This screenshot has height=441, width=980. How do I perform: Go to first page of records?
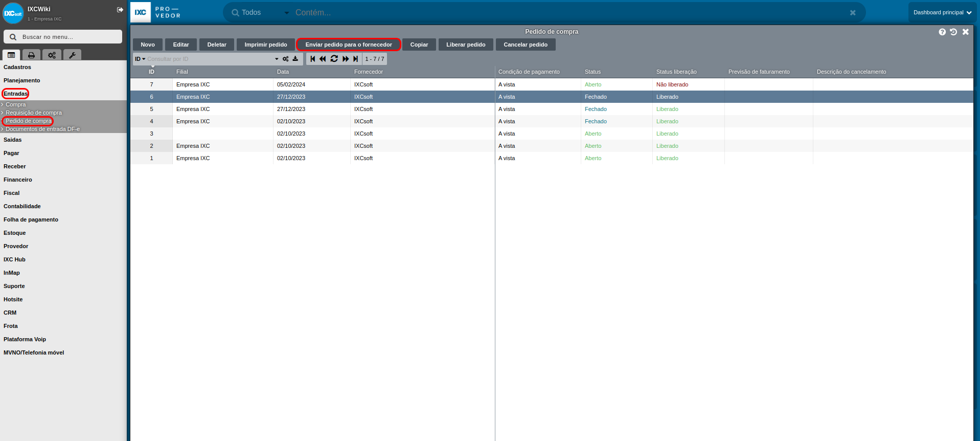tap(313, 59)
